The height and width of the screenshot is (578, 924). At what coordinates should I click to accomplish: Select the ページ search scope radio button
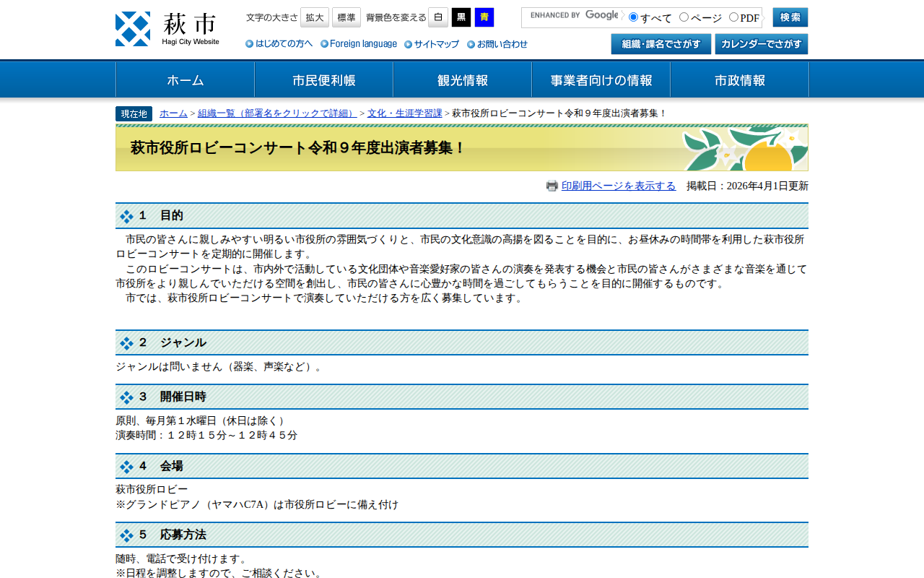point(686,16)
